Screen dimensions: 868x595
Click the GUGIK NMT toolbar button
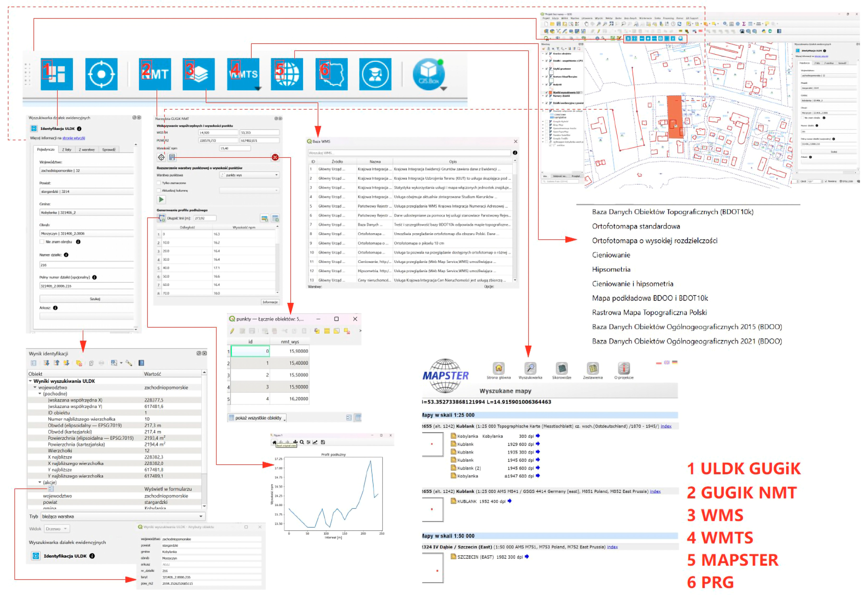point(155,74)
